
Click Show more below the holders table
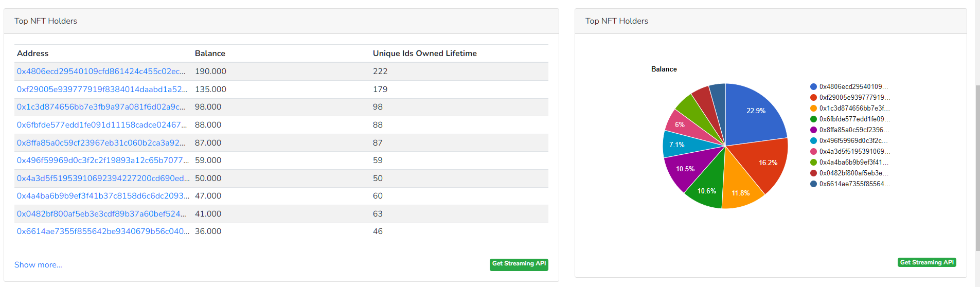tap(38, 265)
